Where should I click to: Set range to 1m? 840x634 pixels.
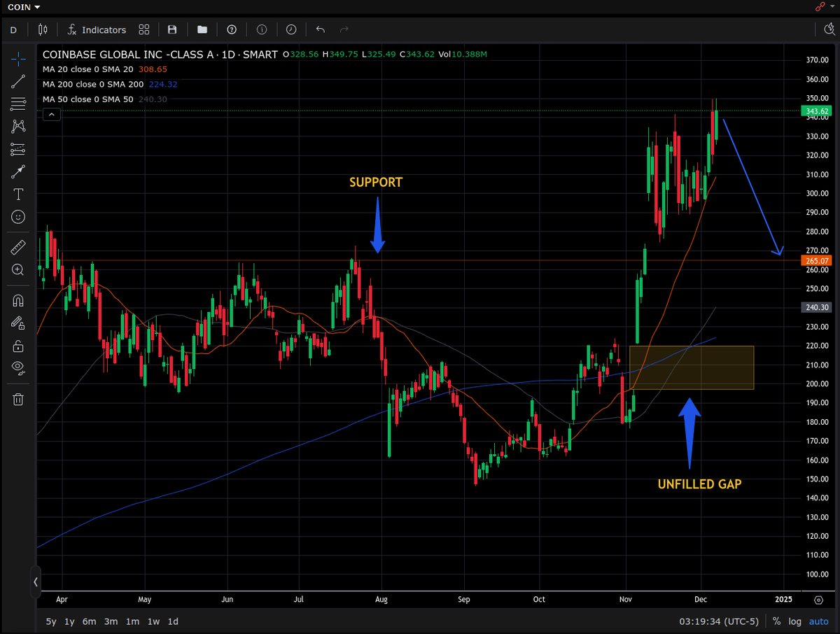point(132,621)
